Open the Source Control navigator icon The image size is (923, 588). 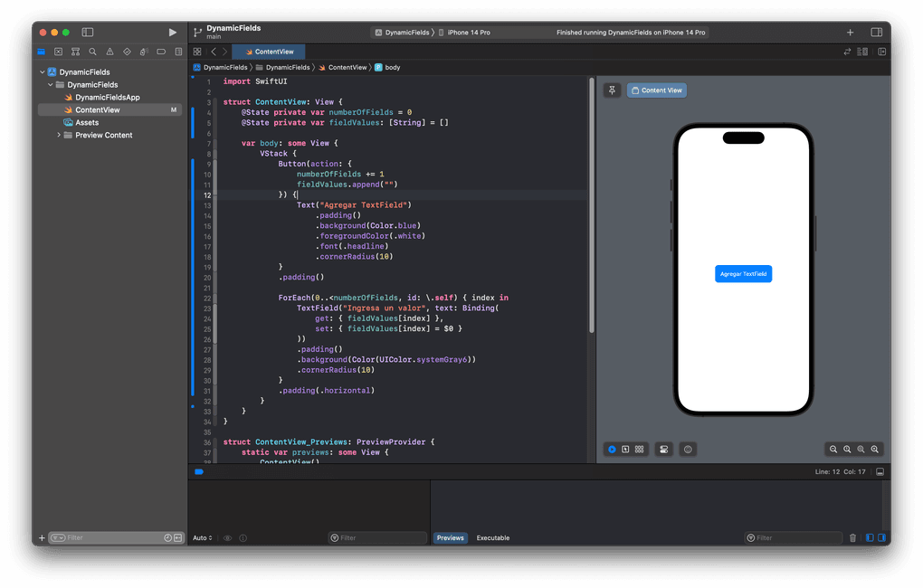click(58, 52)
